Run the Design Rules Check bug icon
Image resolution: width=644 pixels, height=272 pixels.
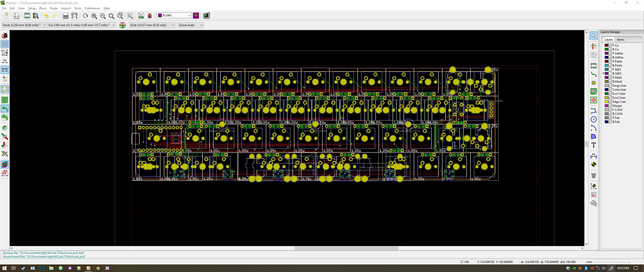(150, 16)
